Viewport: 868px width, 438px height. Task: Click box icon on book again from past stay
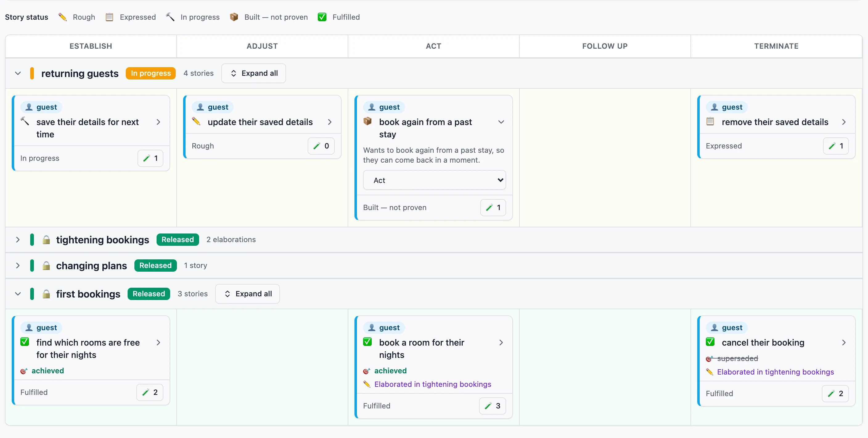click(x=368, y=121)
